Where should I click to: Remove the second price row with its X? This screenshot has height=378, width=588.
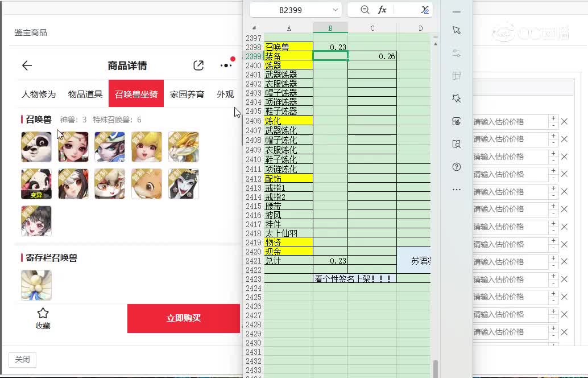point(564,139)
